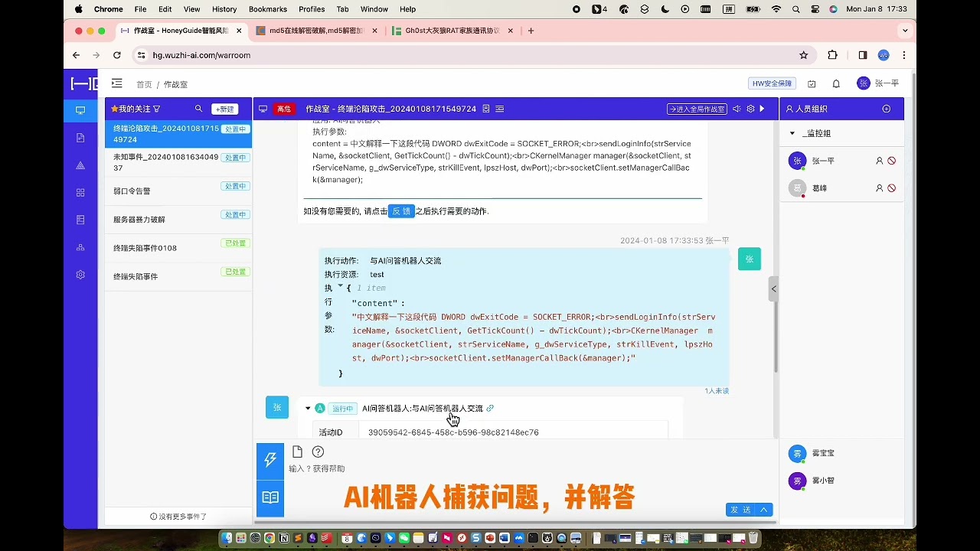Open the Profiles menu

pyautogui.click(x=312, y=9)
